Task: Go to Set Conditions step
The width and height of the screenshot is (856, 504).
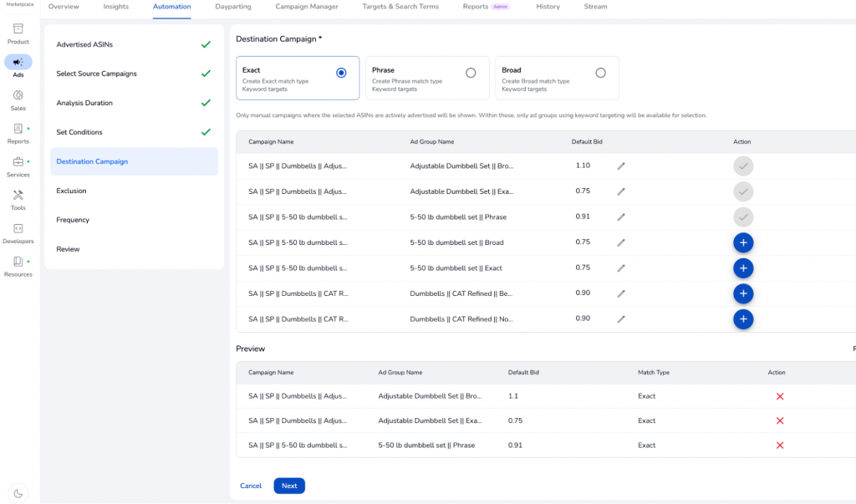Action: 134,132
